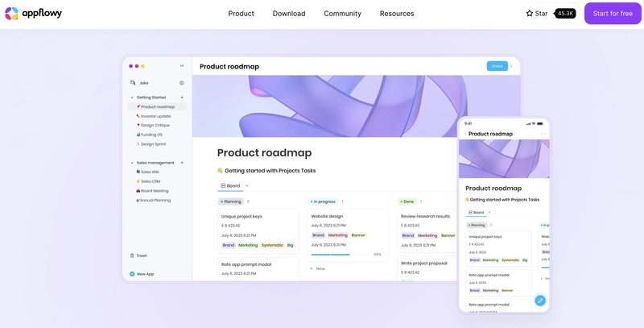Add a view with plus beside desktop Board tab
Screen dimensions: 644x328
pyautogui.click(x=247, y=186)
